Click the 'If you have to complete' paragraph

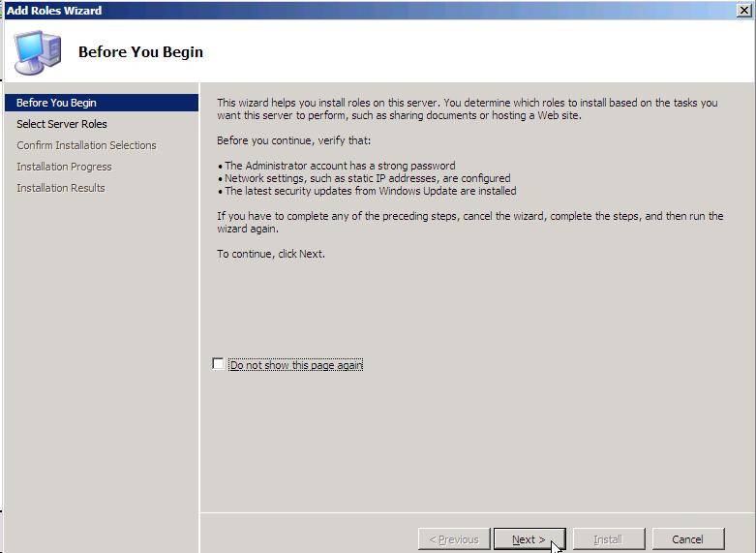tap(470, 222)
